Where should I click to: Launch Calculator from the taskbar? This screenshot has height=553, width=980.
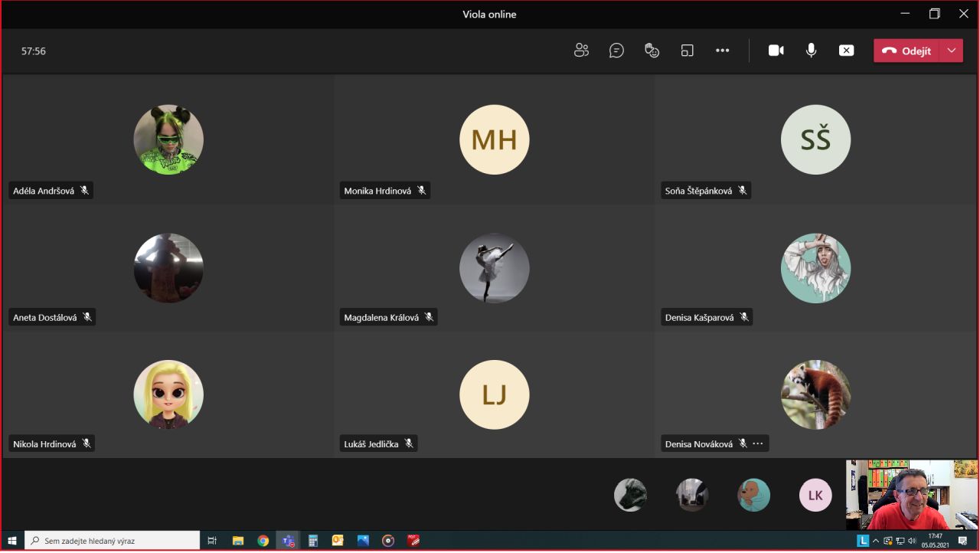312,541
